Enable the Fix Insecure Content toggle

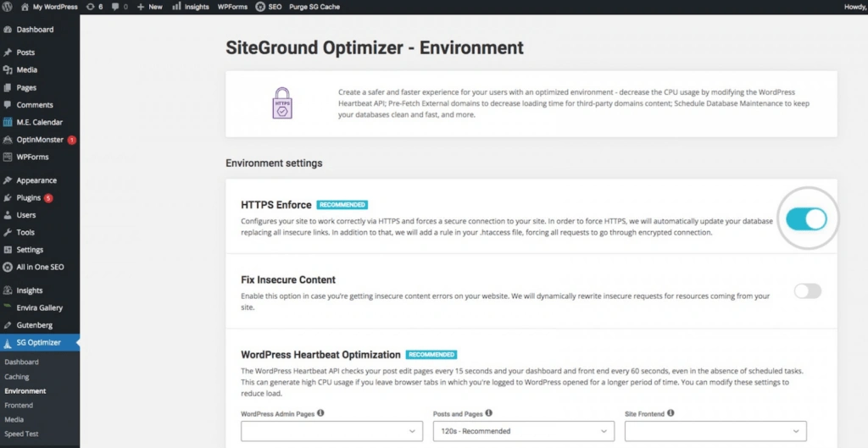coord(807,291)
